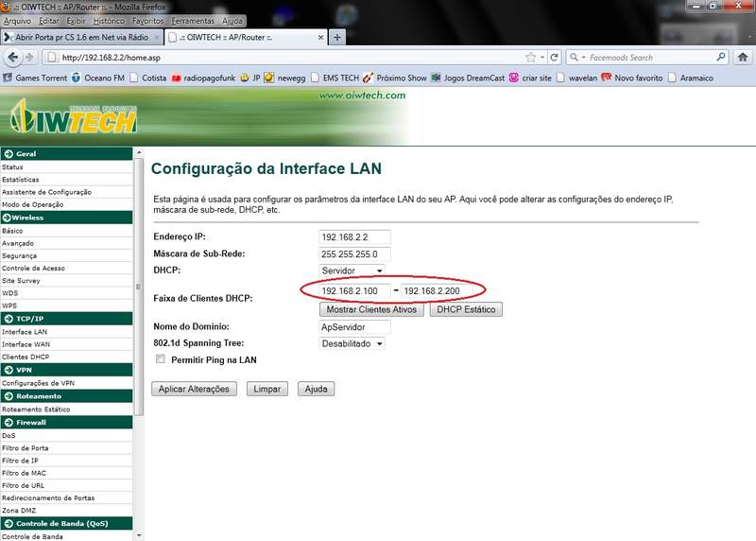Open the Site Survey sidebar link
Image resolution: width=756 pixels, height=541 pixels.
point(21,281)
